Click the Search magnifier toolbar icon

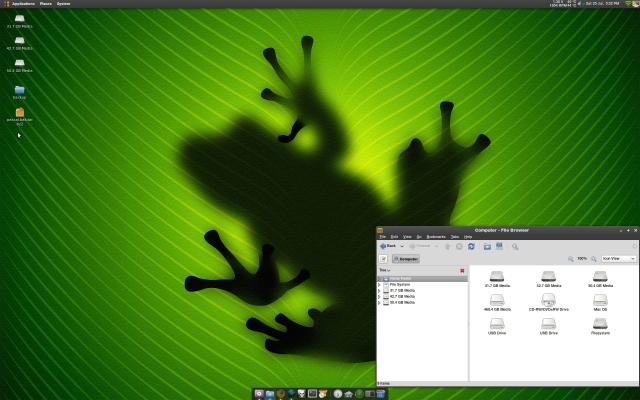click(515, 247)
